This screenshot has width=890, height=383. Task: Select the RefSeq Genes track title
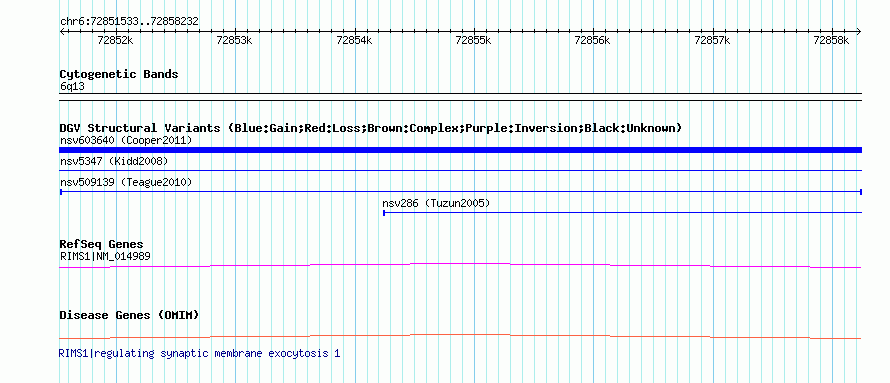pos(101,245)
